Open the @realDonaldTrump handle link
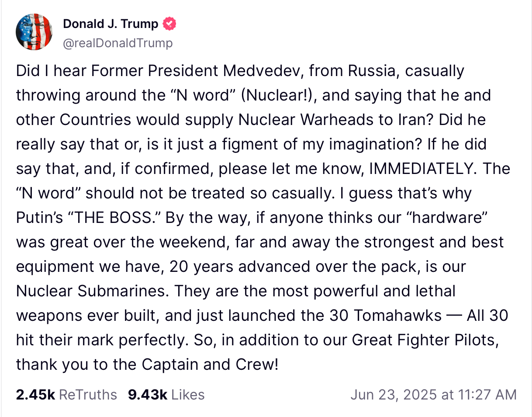 pos(118,43)
